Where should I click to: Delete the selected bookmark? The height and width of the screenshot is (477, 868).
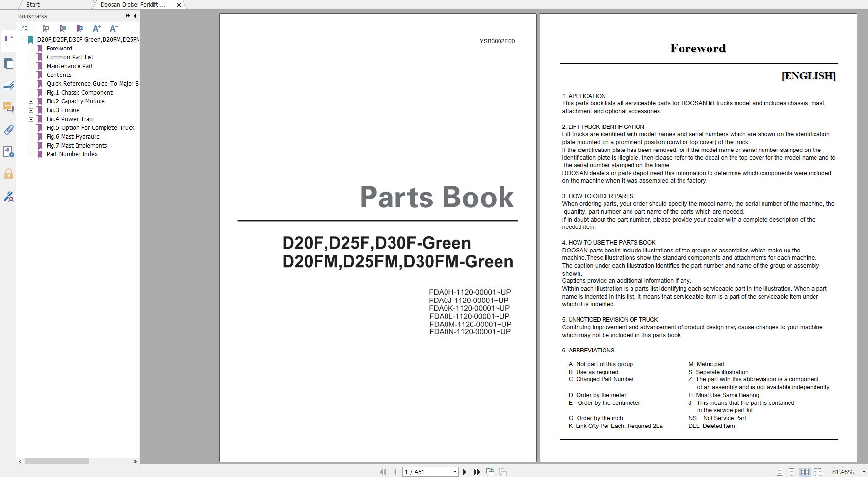coord(45,28)
